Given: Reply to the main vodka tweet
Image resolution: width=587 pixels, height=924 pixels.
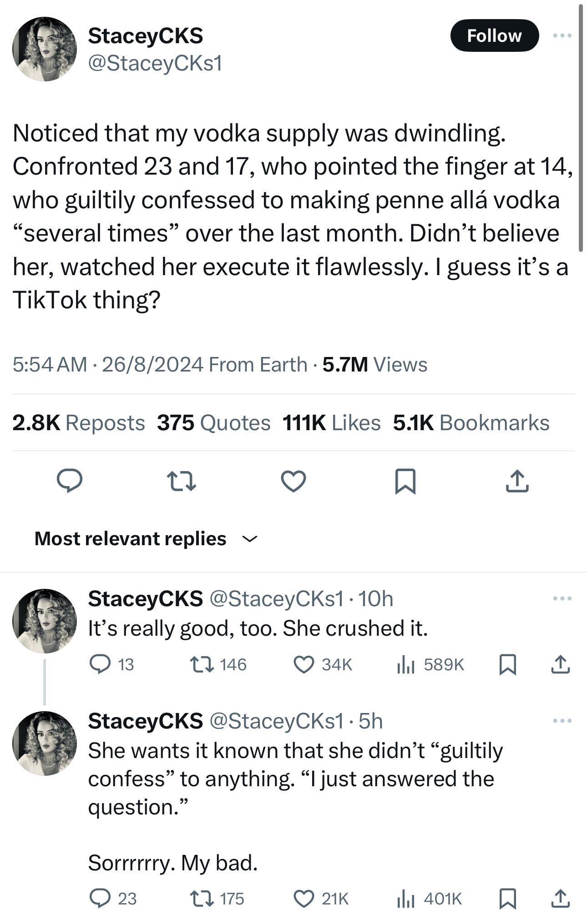Looking at the screenshot, I should pos(69,481).
